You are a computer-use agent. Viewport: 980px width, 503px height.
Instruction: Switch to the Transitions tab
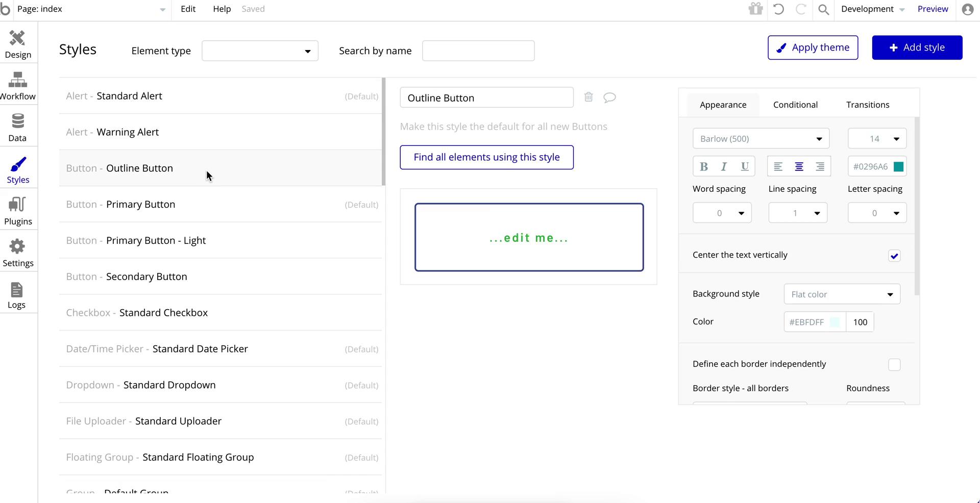click(x=868, y=105)
